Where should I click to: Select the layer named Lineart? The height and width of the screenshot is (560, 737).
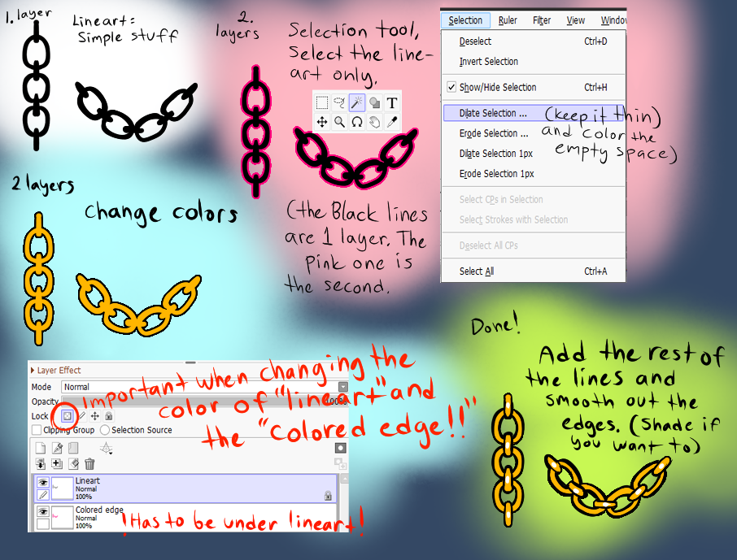pos(185,488)
